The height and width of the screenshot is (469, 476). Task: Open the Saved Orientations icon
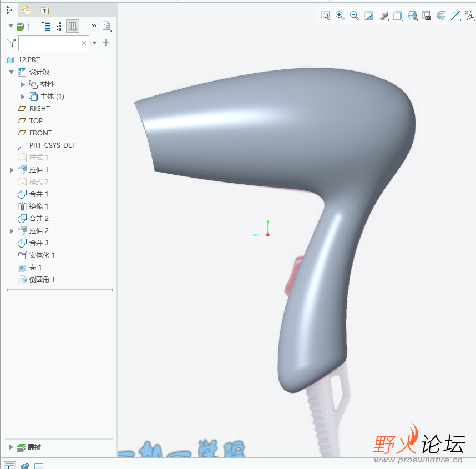pyautogui.click(x=412, y=16)
